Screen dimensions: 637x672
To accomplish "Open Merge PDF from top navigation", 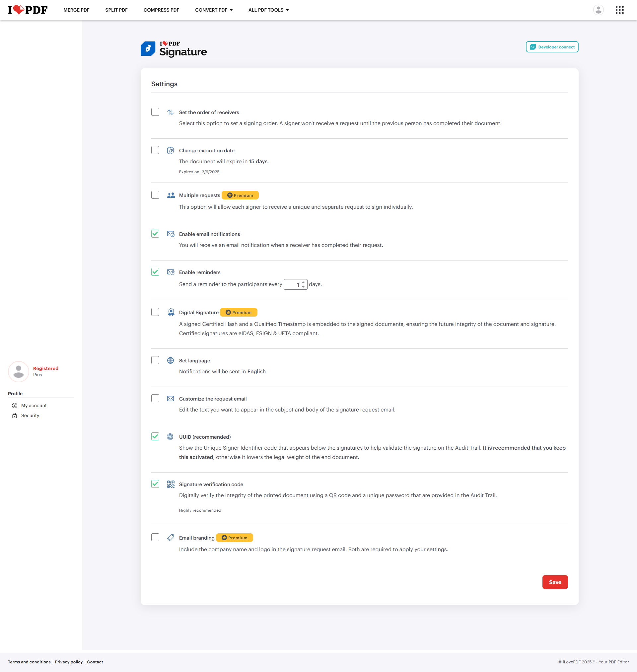I will coord(76,10).
